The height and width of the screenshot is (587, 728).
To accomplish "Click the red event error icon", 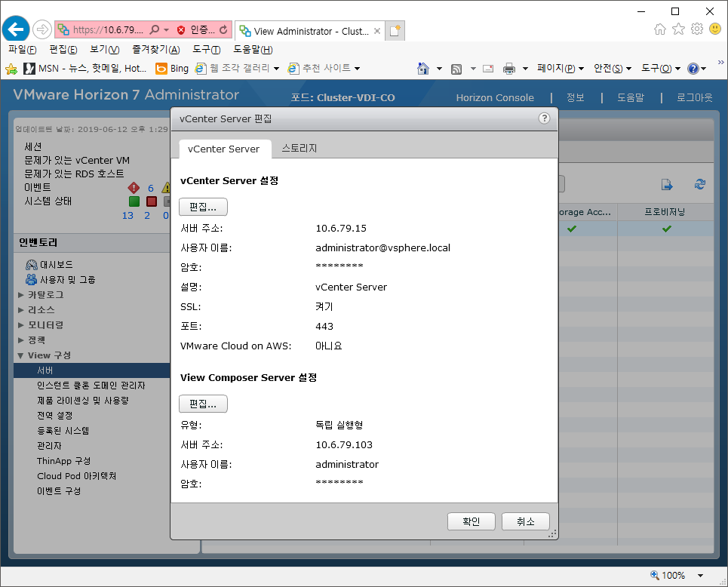I will (x=134, y=188).
